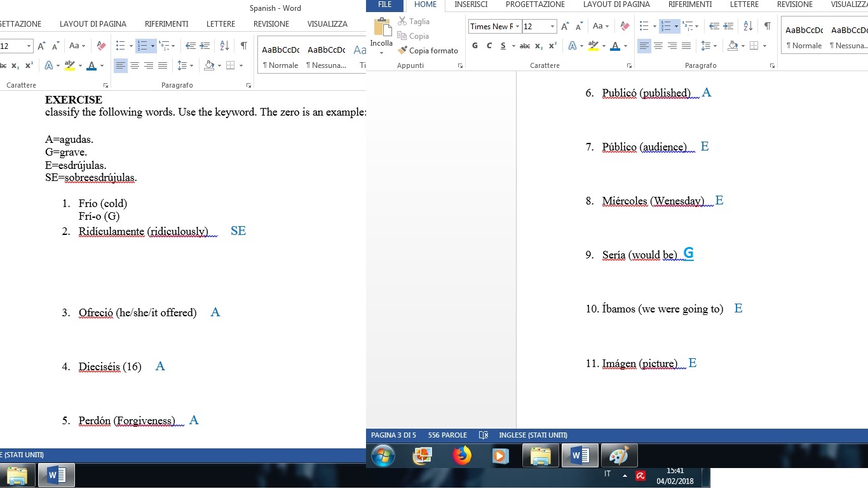Apply Normale style in front Word window

coord(804,38)
